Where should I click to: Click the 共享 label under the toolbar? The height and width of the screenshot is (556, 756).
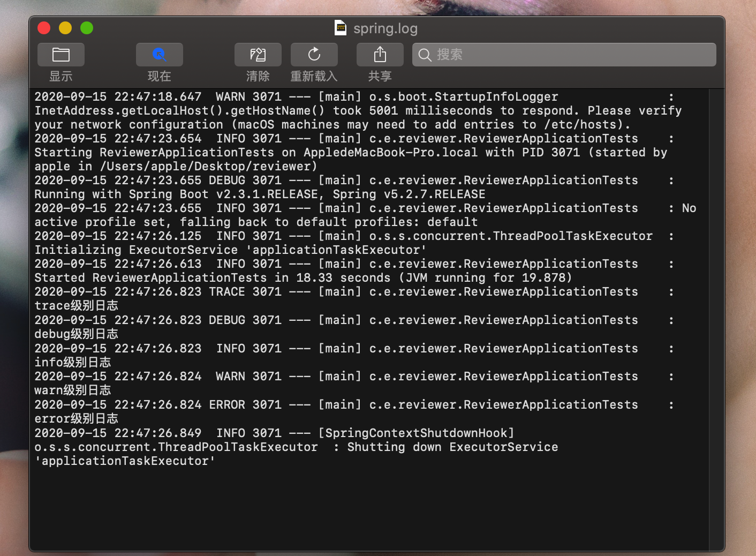[x=380, y=76]
